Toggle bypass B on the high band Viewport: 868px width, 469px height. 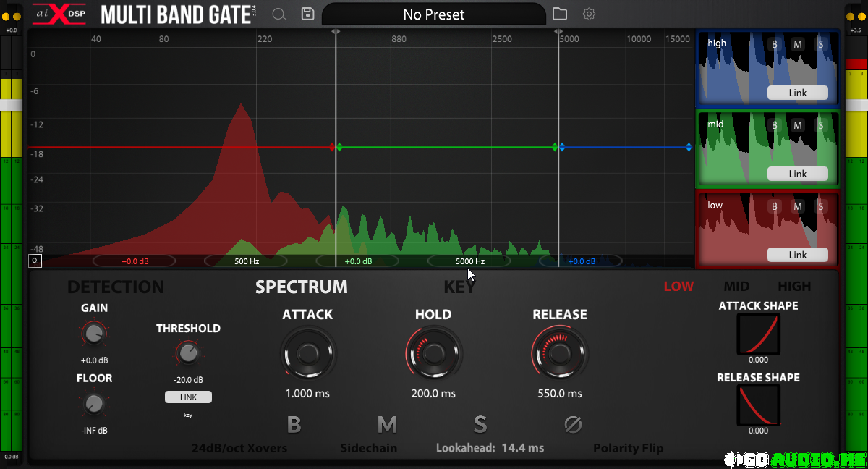[775, 44]
